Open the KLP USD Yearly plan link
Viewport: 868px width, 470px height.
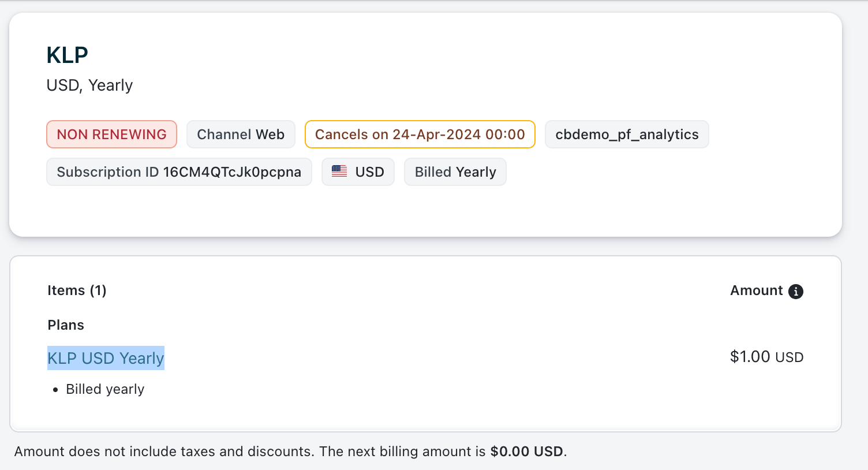(x=106, y=358)
